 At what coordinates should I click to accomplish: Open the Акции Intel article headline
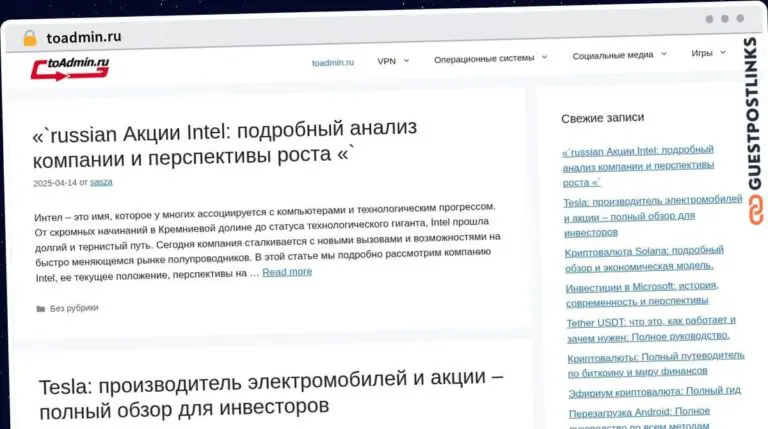225,144
